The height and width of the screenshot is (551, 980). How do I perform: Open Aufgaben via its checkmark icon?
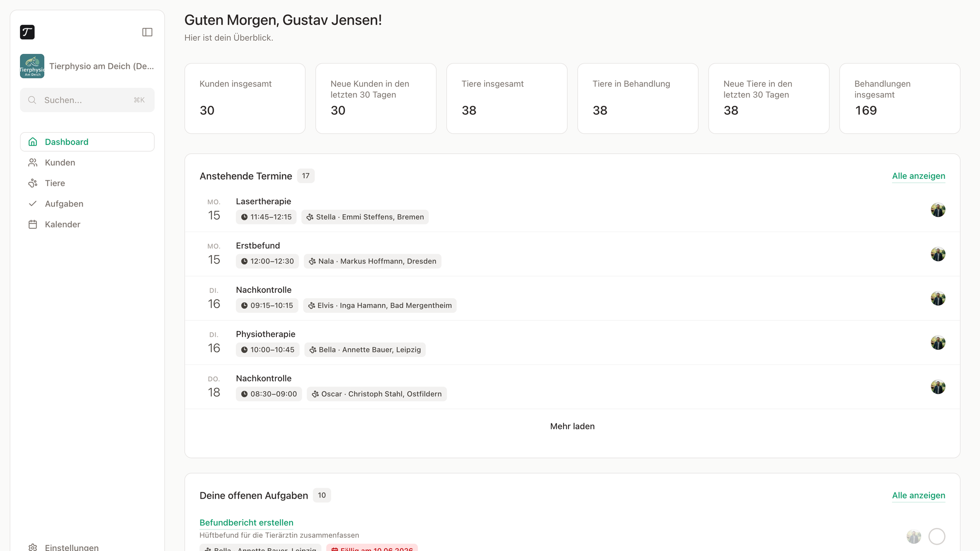(33, 204)
